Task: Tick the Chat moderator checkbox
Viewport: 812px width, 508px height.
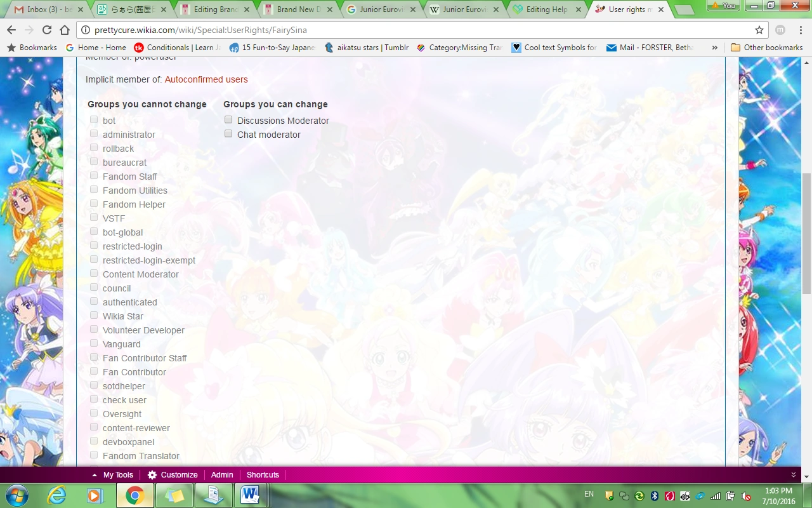Action: pos(228,134)
